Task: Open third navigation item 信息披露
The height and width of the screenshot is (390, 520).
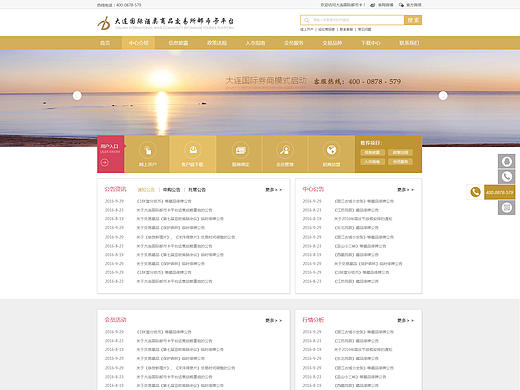Action: (x=178, y=43)
